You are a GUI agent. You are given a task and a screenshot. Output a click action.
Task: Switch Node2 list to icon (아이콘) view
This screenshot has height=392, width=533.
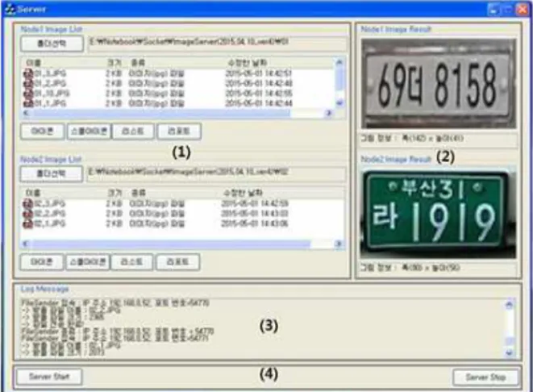pyautogui.click(x=41, y=262)
